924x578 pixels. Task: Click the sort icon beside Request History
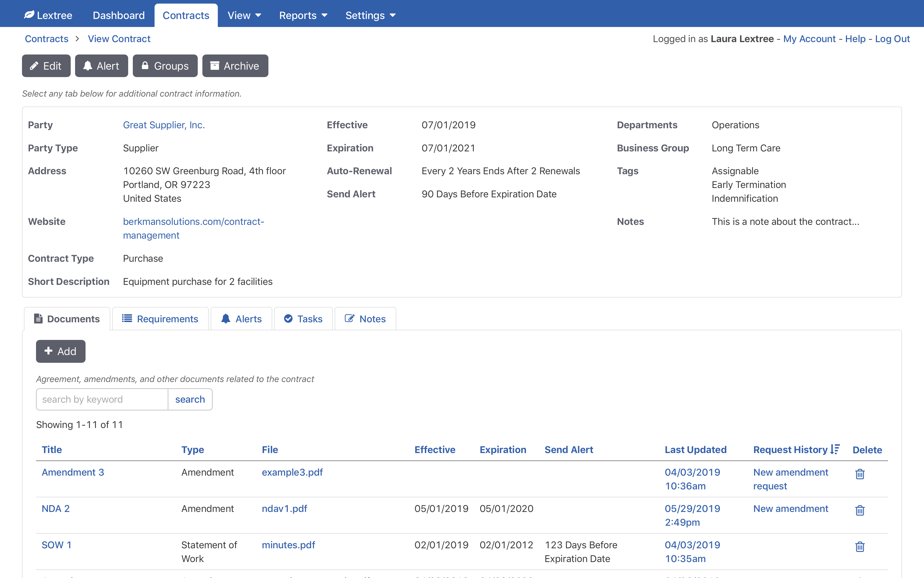point(835,449)
